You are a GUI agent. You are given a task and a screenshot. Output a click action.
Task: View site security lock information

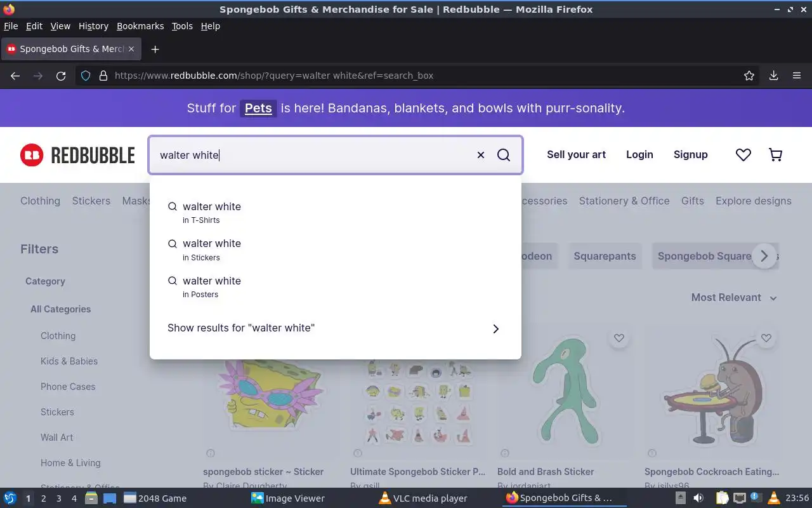tap(103, 76)
